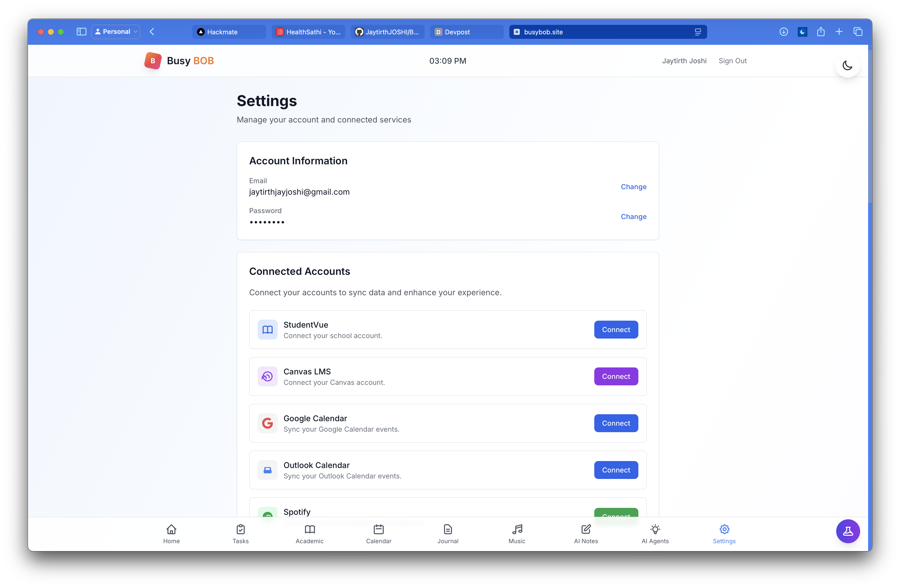Open the Journal page icon
The image size is (900, 588).
[x=448, y=533]
